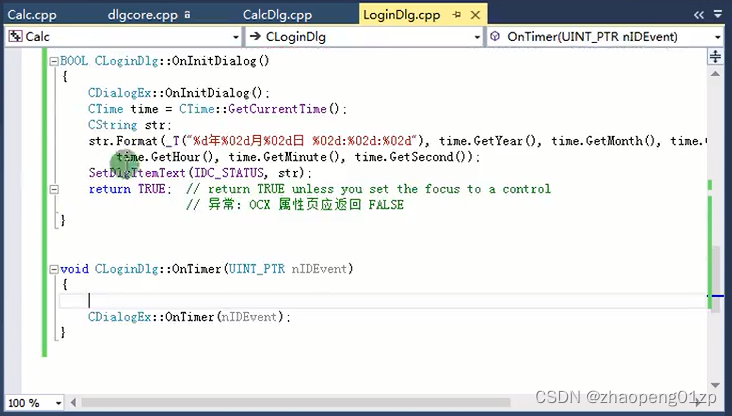
Task: Click CDialogEx::OnTimer(nIDEvent) line
Action: [x=189, y=317]
